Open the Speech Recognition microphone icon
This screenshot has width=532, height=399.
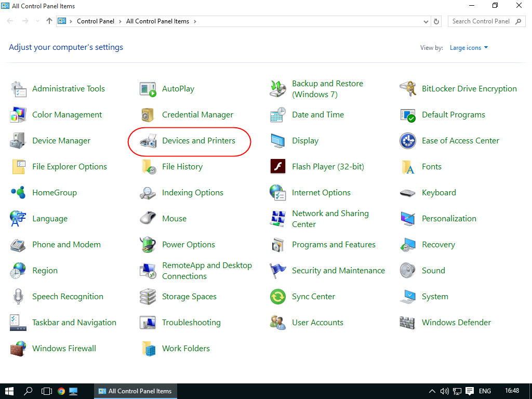pos(18,297)
